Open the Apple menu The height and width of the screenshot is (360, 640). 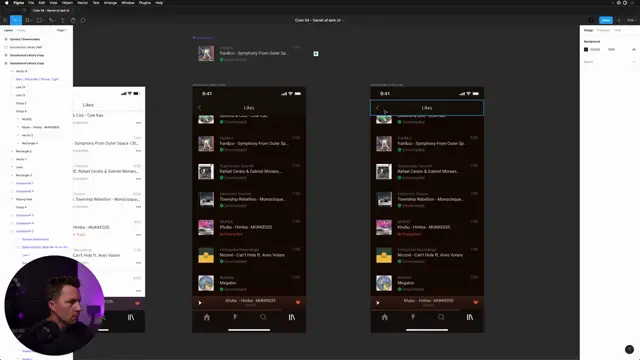coord(7,3)
